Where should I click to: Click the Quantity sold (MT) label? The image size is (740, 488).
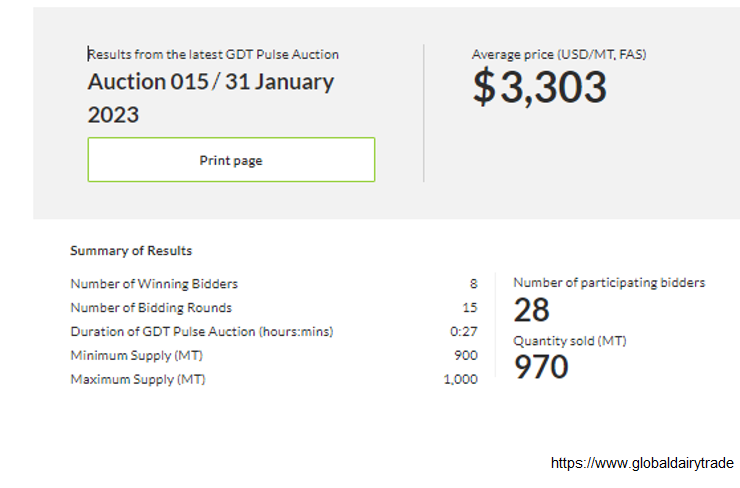tap(570, 341)
